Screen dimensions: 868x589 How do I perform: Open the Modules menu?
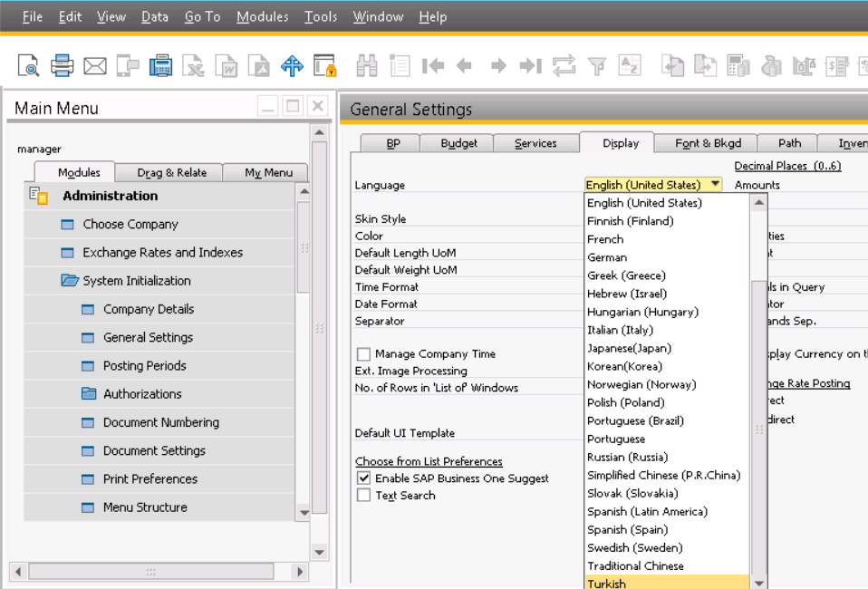tap(262, 16)
